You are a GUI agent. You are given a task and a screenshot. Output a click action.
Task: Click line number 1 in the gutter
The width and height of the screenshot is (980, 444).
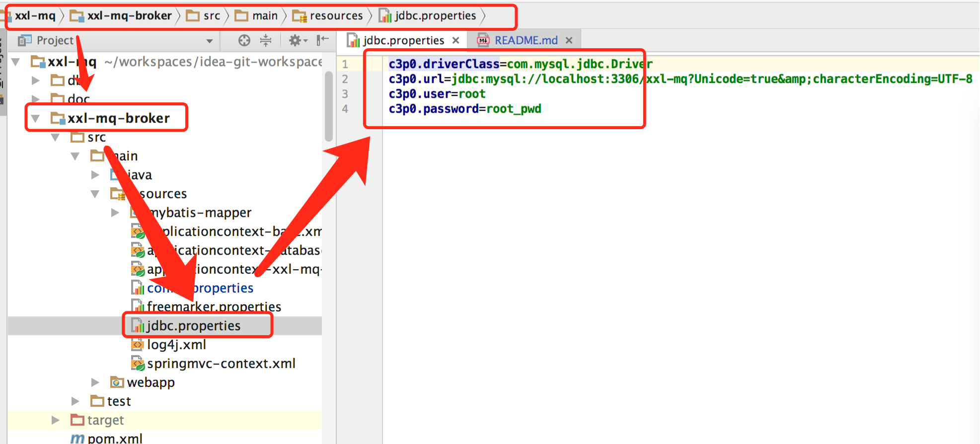tap(345, 64)
